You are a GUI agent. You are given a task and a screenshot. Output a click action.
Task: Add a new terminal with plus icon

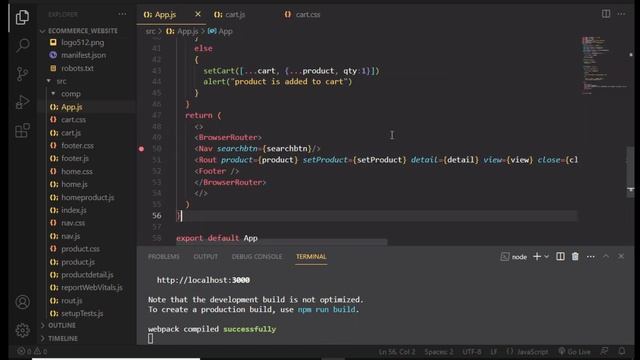(x=537, y=256)
